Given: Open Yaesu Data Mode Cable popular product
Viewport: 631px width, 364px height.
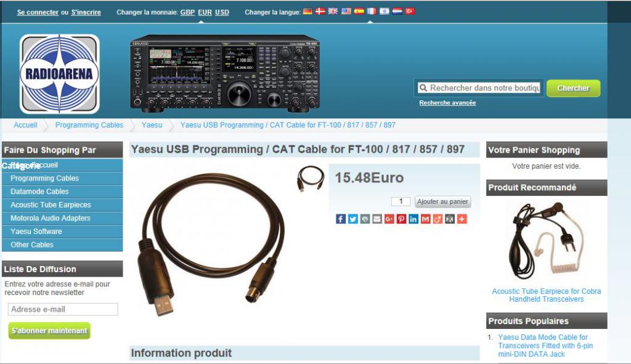Looking at the screenshot, I should [x=545, y=346].
